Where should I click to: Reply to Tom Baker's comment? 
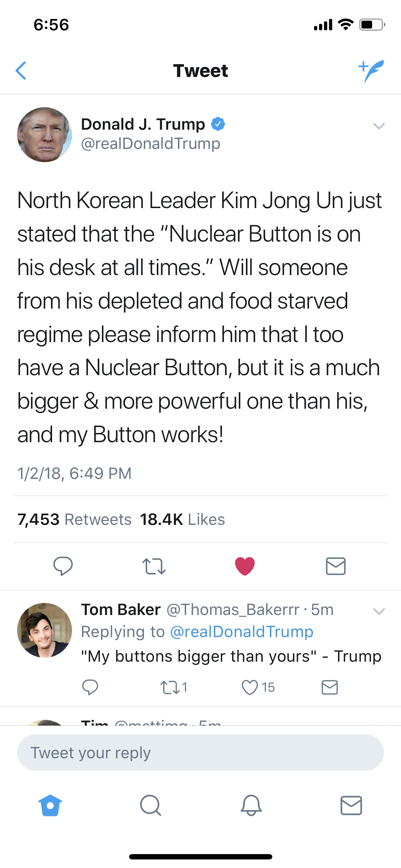(x=90, y=687)
